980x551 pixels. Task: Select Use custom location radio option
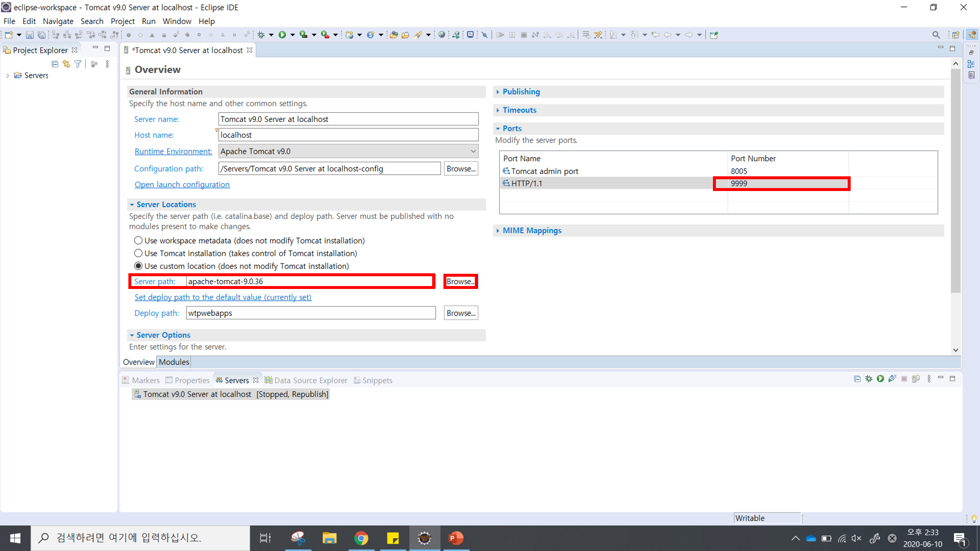point(138,266)
